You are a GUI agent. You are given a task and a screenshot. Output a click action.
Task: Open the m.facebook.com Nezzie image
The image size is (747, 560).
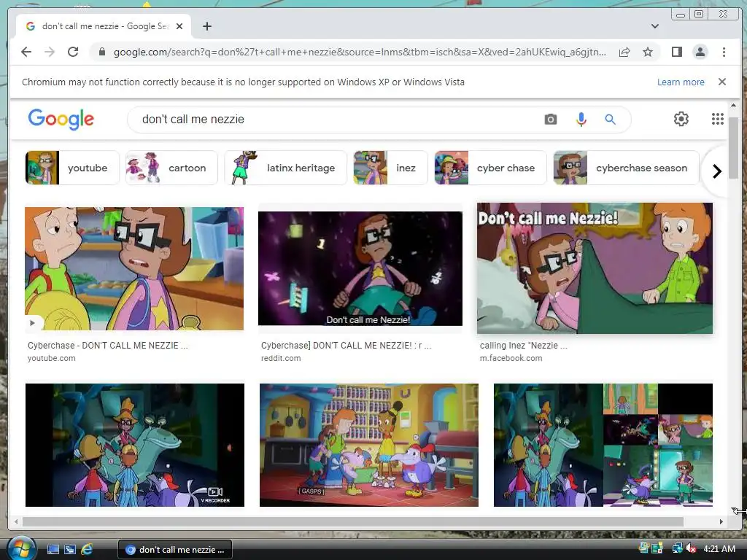click(595, 268)
